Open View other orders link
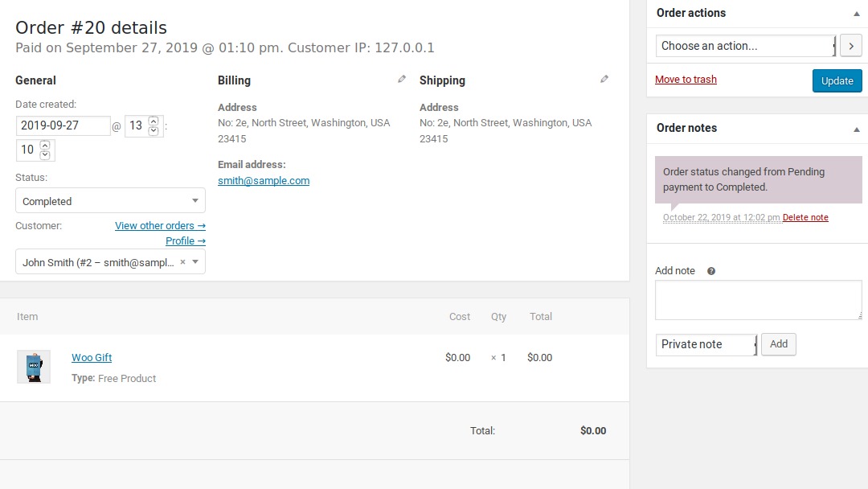868x489 pixels. coord(160,226)
